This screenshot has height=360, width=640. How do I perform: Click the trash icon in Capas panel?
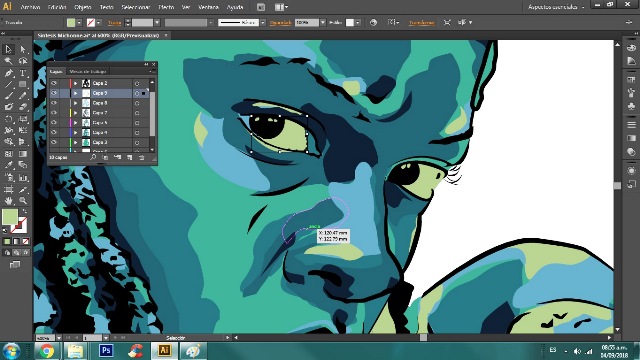coord(142,157)
